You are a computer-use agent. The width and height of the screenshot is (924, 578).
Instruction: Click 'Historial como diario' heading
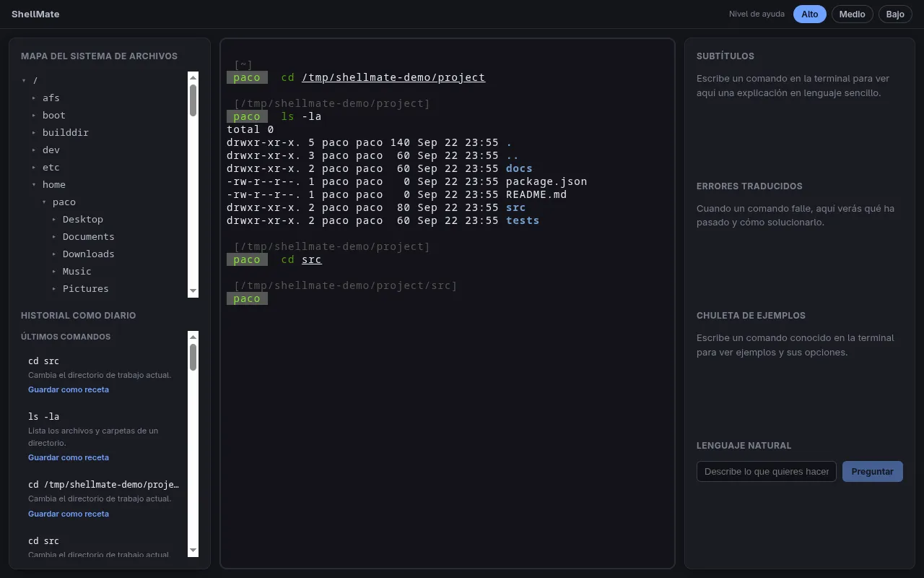click(78, 316)
